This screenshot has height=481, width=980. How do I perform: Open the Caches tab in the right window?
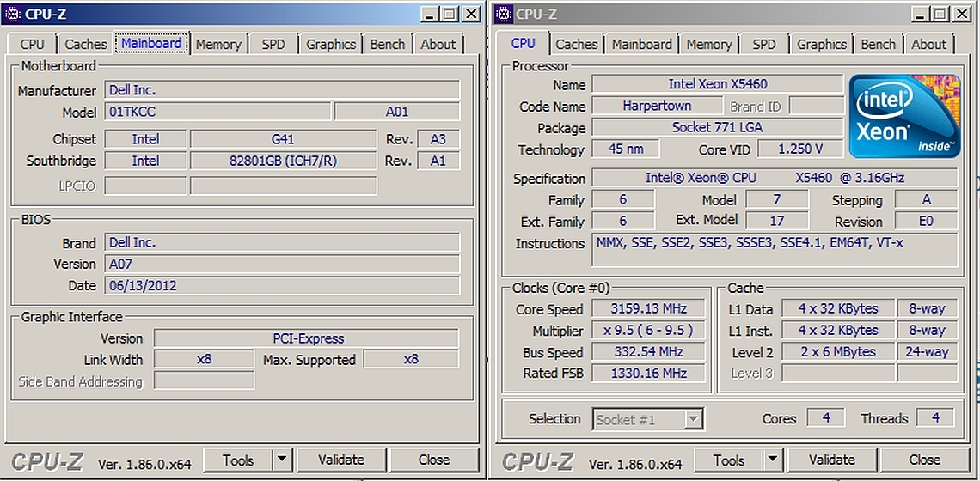pos(576,45)
